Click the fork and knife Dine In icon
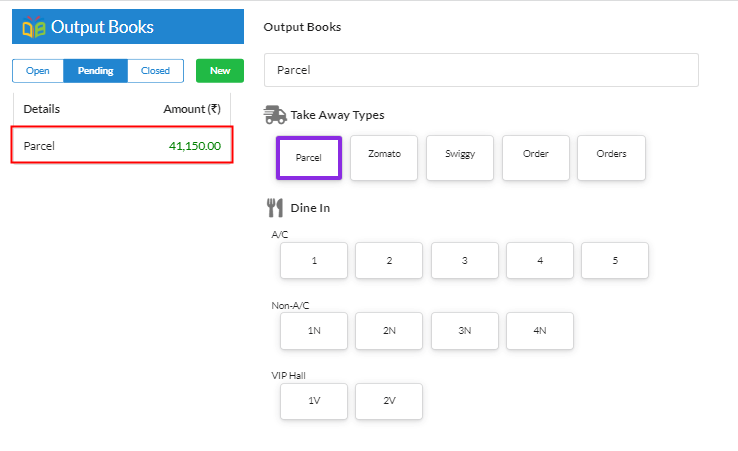Screen dimensions: 738x451 tap(275, 208)
